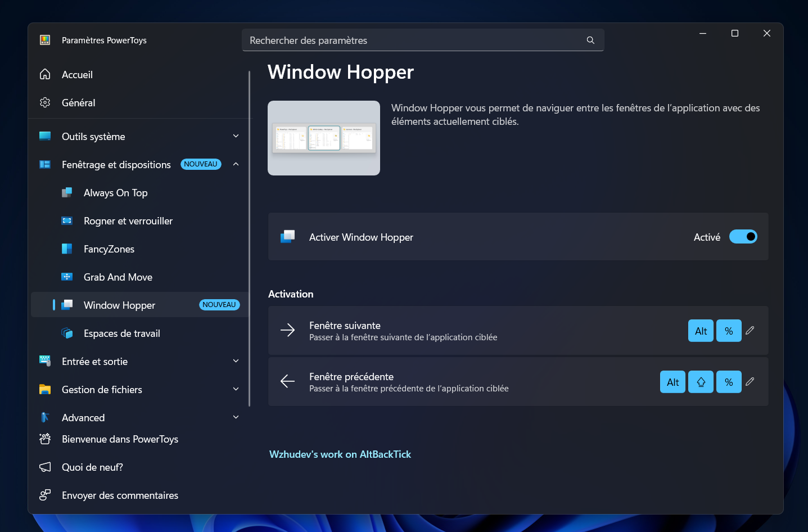Click the Paramètres PowerToys window title

104,40
